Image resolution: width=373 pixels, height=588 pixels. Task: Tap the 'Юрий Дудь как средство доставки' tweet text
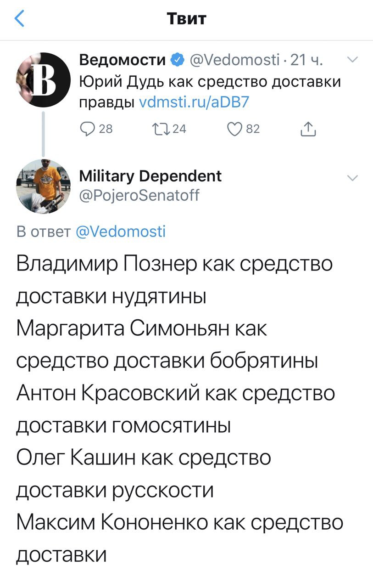(210, 81)
